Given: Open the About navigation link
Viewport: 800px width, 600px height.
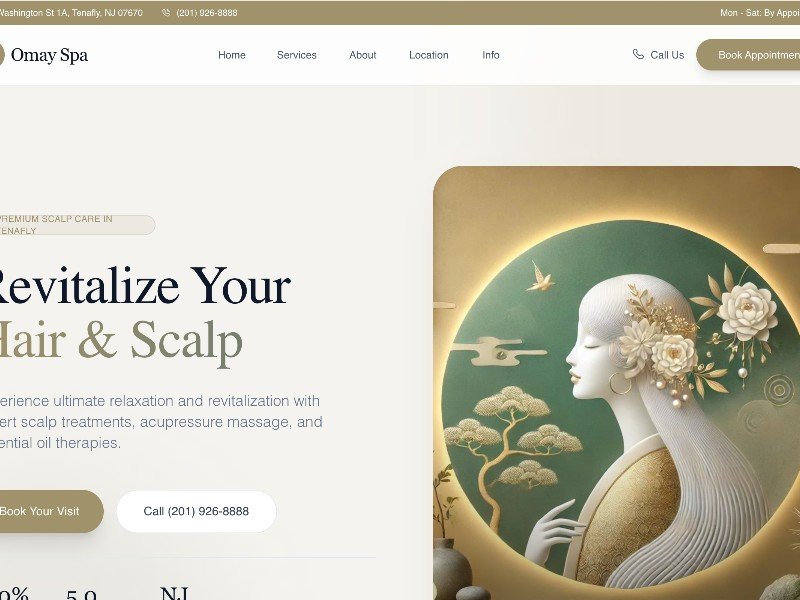Looking at the screenshot, I should [363, 55].
